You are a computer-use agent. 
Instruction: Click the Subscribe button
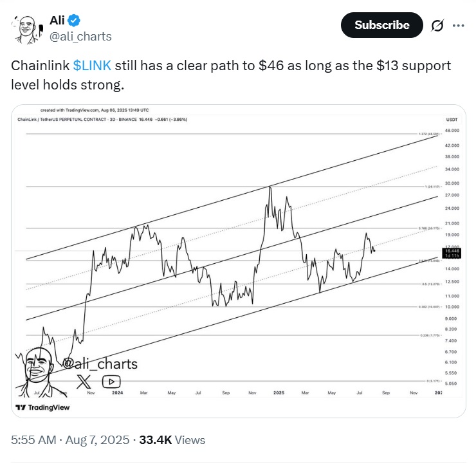(x=381, y=25)
